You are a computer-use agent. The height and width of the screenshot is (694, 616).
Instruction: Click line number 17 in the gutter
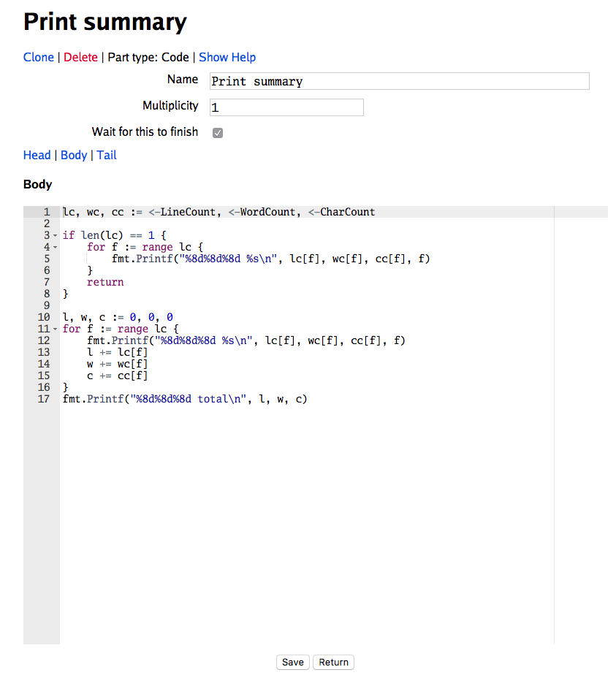click(44, 399)
